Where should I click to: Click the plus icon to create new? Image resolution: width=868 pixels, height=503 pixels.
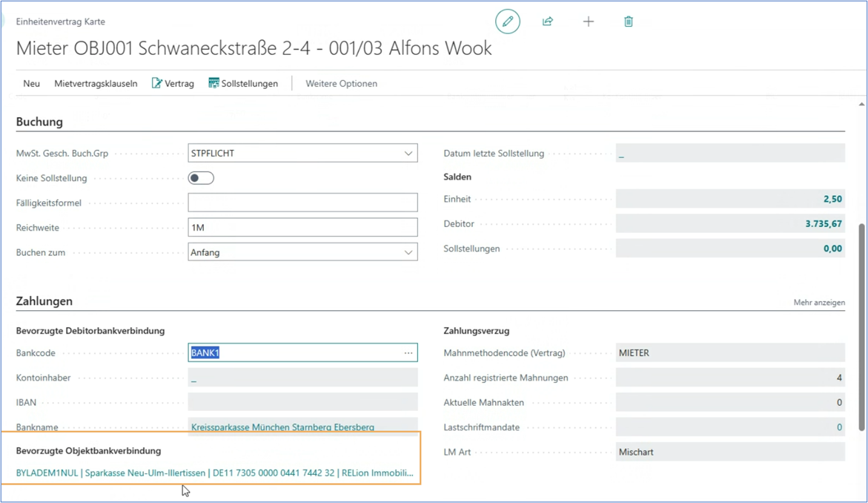pos(589,22)
